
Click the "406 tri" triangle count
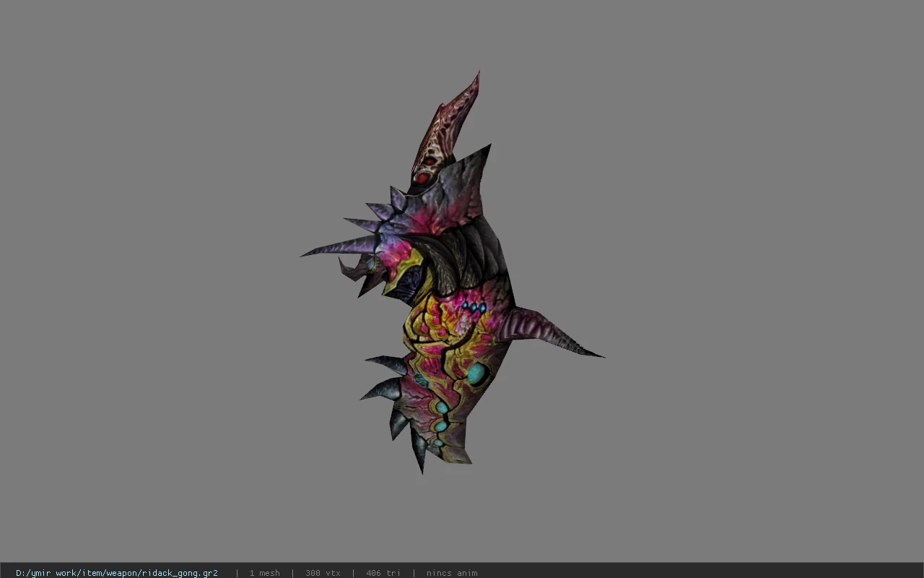(383, 573)
